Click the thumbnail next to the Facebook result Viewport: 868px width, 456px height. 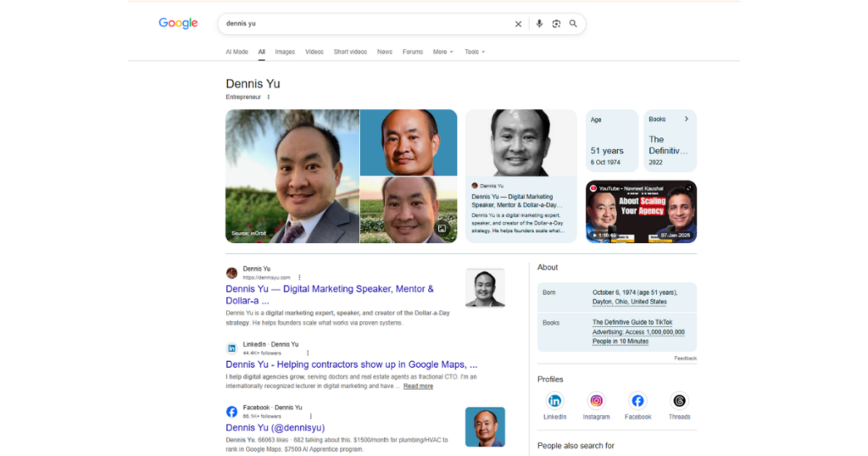(x=485, y=426)
